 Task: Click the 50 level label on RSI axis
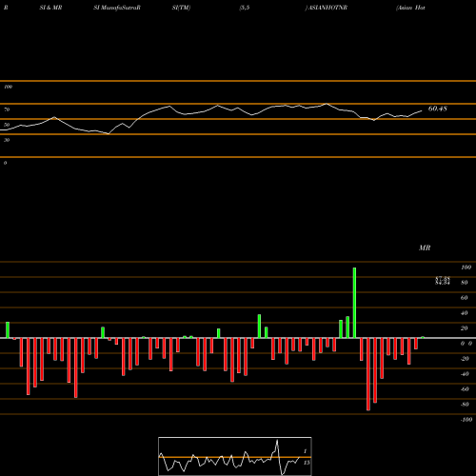pyautogui.click(x=7, y=125)
